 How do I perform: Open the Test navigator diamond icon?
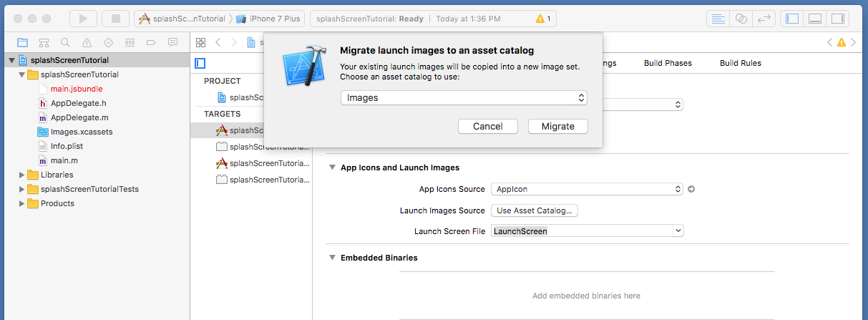108,42
